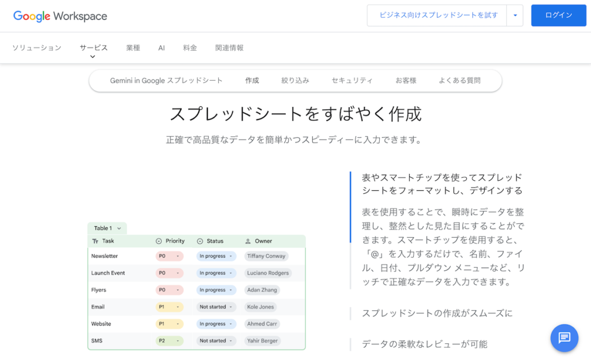Viewport: 591px width, 364px height.
Task: Click the スプレッドシートをすばやく作成 heading
Action: tap(295, 114)
